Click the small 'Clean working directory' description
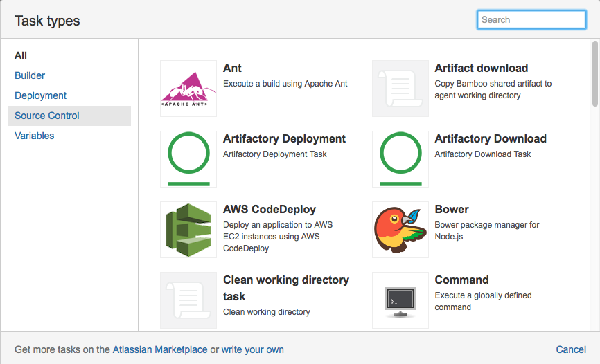Image resolution: width=600 pixels, height=364 pixels. pos(266,312)
